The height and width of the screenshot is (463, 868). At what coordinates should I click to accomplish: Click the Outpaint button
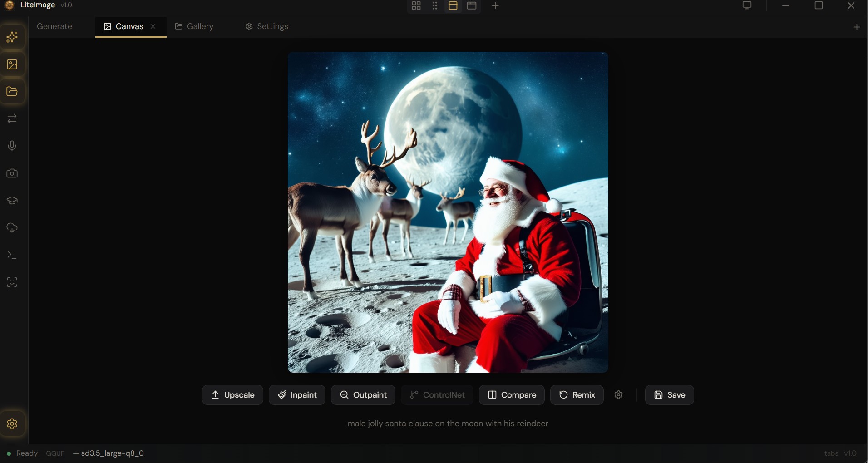click(364, 394)
